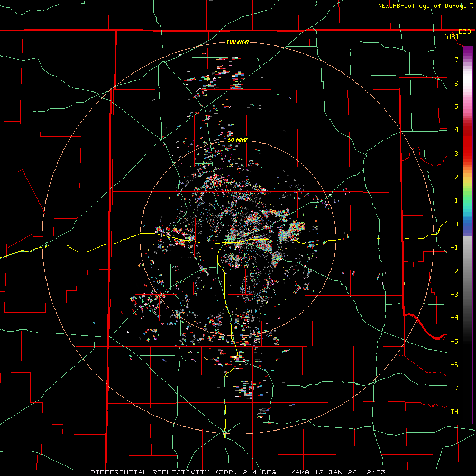Click the color scale label '1'
Image resolution: width=476 pixels, height=476 pixels.
coord(456,200)
